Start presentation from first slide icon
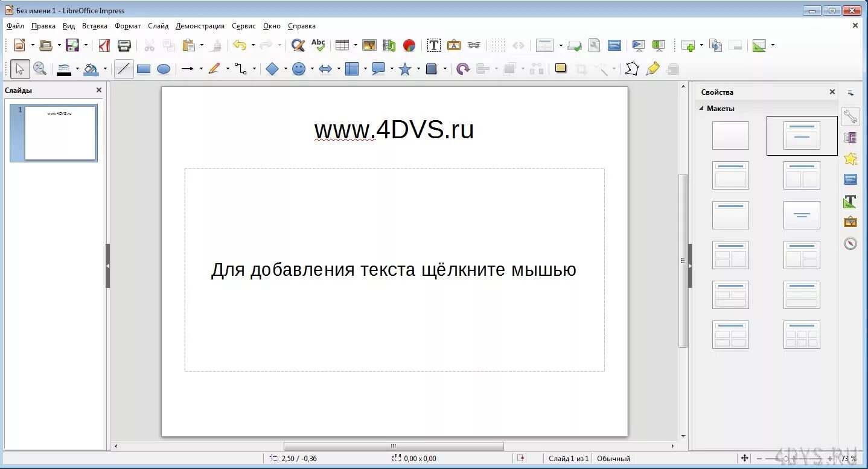 (638, 45)
